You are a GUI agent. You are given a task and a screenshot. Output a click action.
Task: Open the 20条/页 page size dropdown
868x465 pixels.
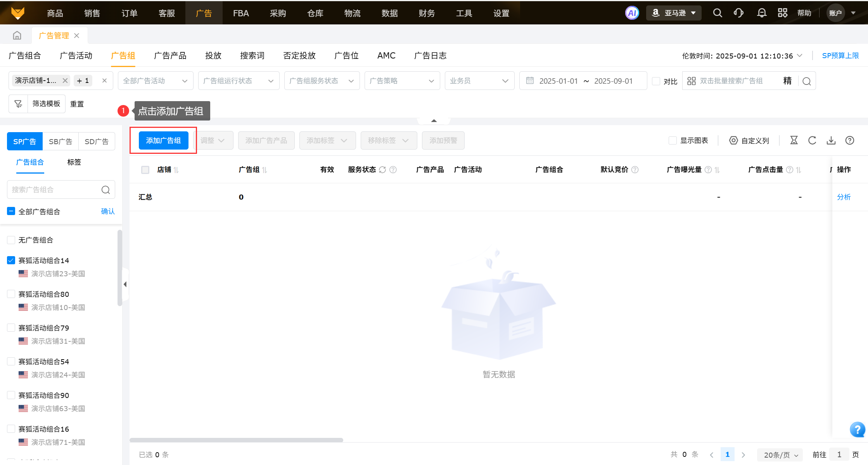(780, 455)
